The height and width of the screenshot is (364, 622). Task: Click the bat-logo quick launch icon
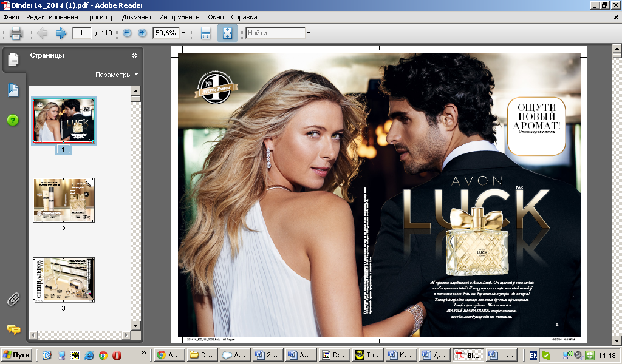(75, 356)
